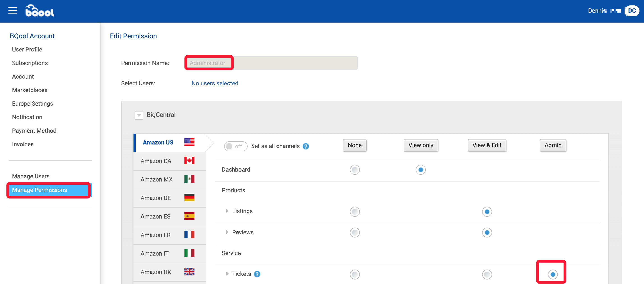Click the BQool logo

coord(40,11)
